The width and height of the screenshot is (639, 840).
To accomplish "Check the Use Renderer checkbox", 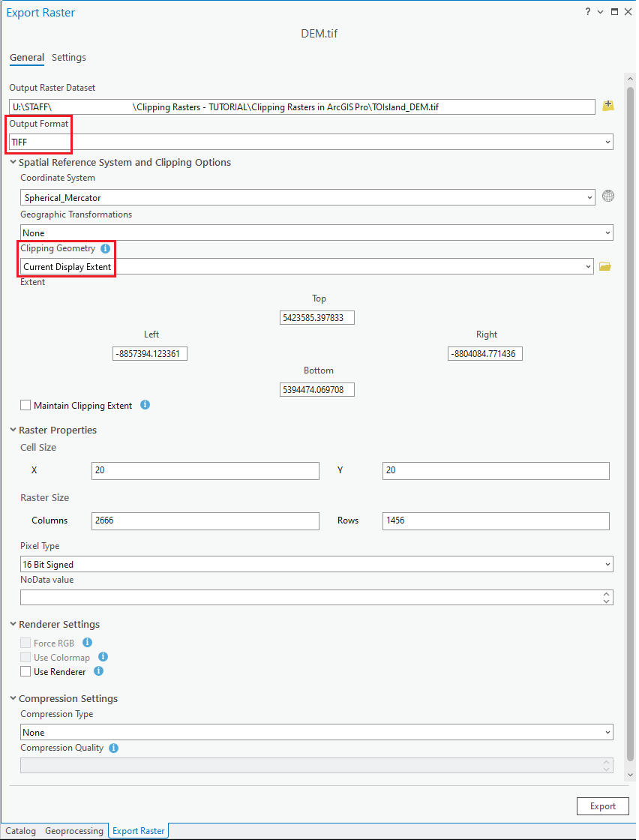I will coord(25,671).
